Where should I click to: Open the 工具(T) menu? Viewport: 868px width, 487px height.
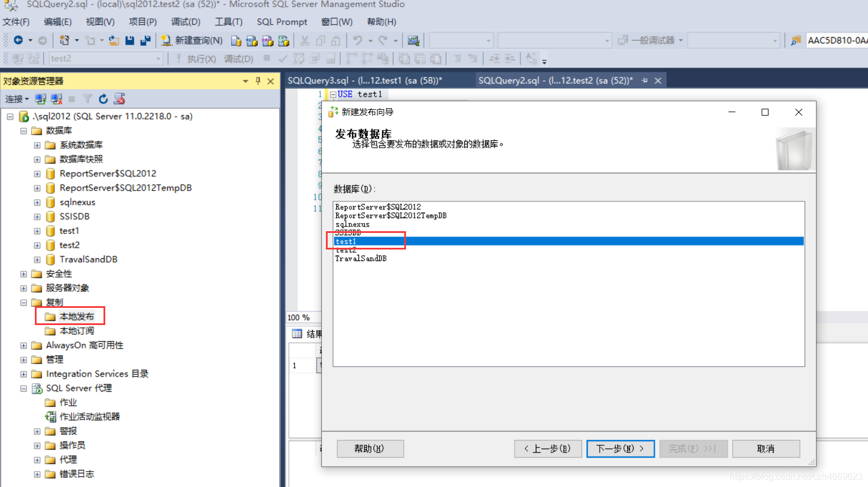click(228, 22)
